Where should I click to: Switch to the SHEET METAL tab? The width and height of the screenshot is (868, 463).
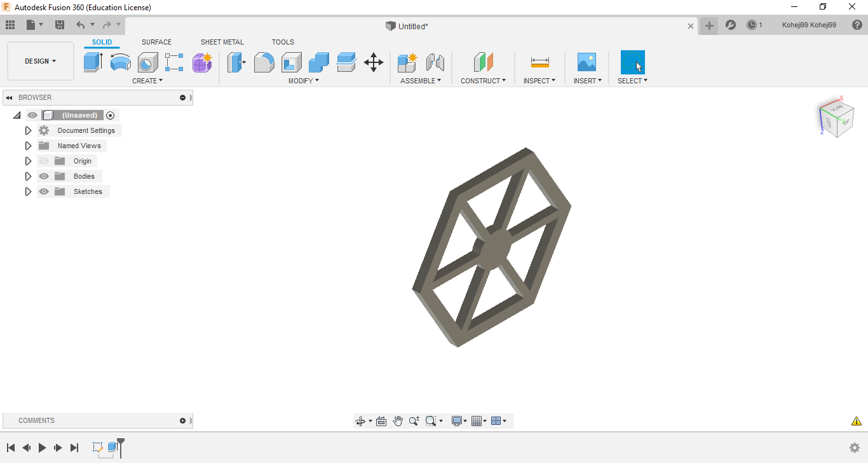click(x=222, y=43)
